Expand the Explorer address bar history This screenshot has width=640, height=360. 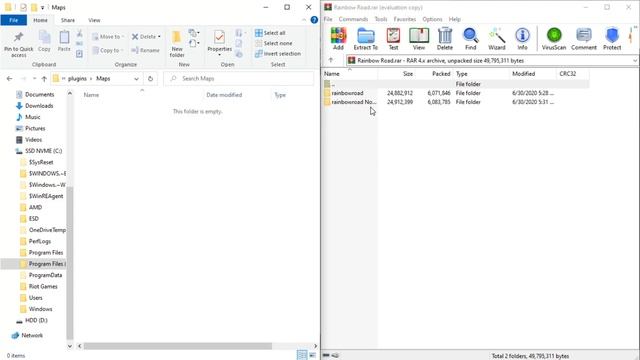136,78
